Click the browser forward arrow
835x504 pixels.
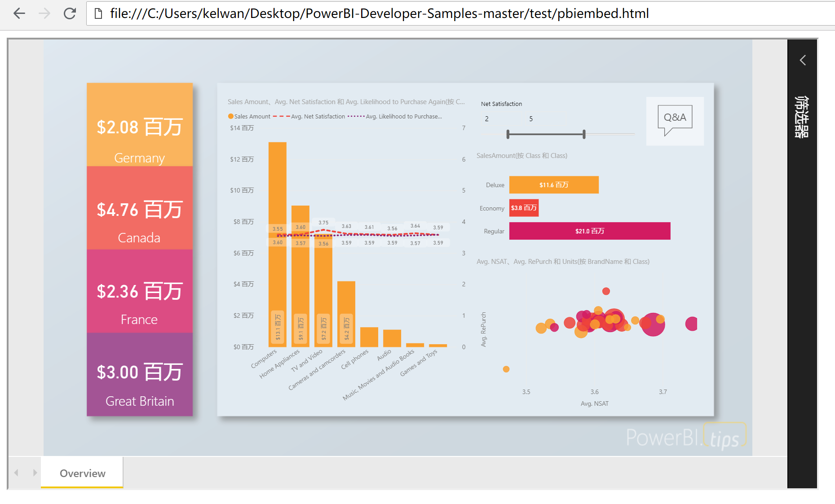coord(44,13)
